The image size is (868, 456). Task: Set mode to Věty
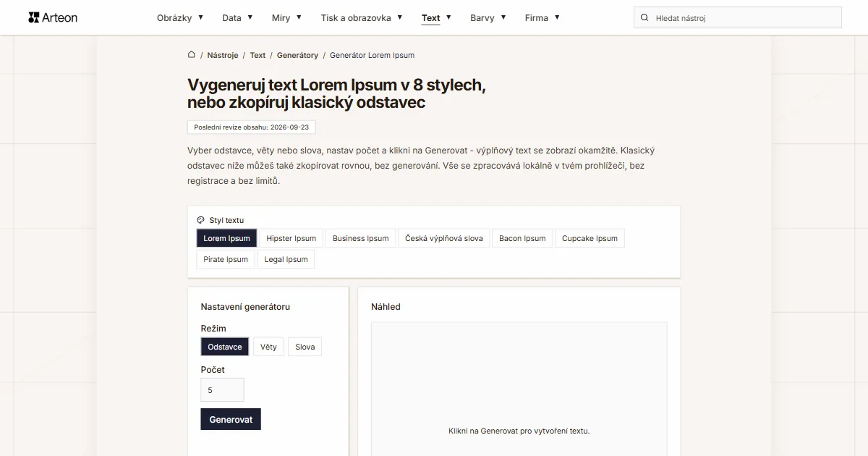(x=268, y=347)
